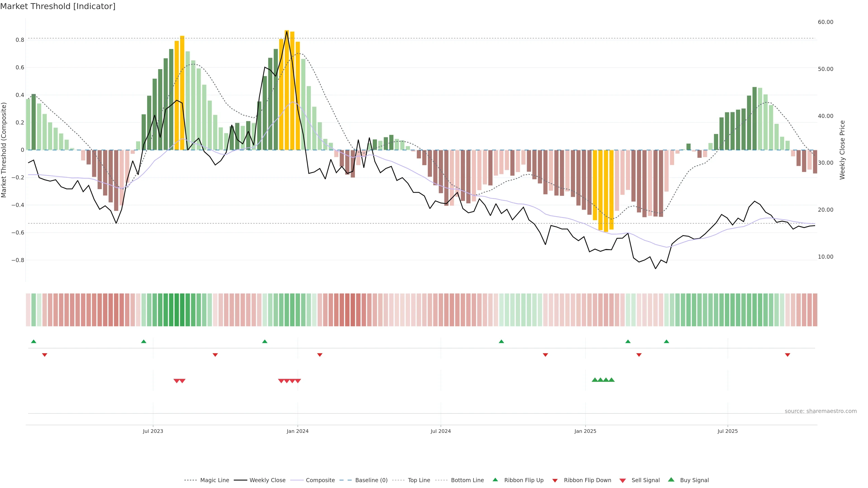The width and height of the screenshot is (868, 488).
Task: Toggle Top Line legend entry
Action: pos(419,480)
